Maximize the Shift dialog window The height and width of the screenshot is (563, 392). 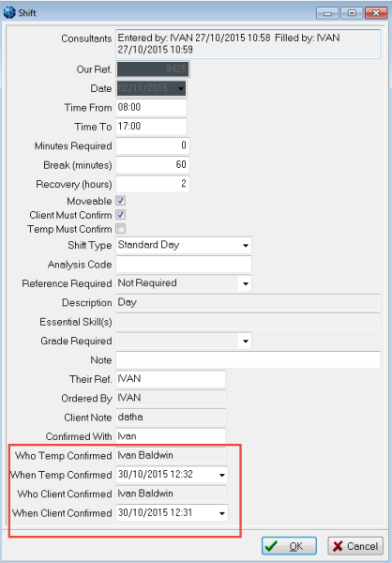tap(352, 13)
